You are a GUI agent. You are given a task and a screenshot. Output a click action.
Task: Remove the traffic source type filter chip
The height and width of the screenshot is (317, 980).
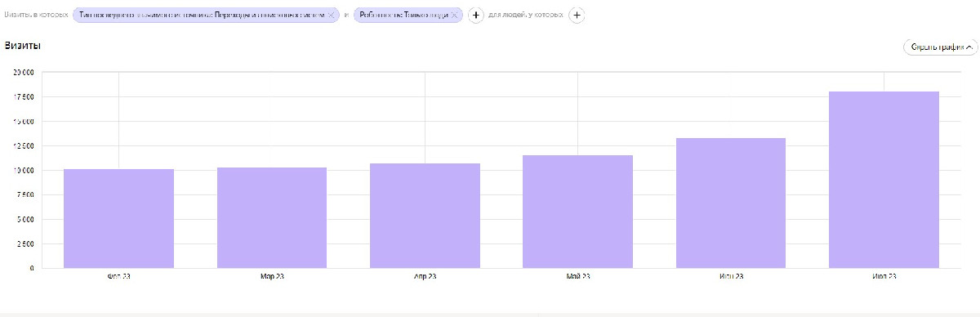coord(331,16)
